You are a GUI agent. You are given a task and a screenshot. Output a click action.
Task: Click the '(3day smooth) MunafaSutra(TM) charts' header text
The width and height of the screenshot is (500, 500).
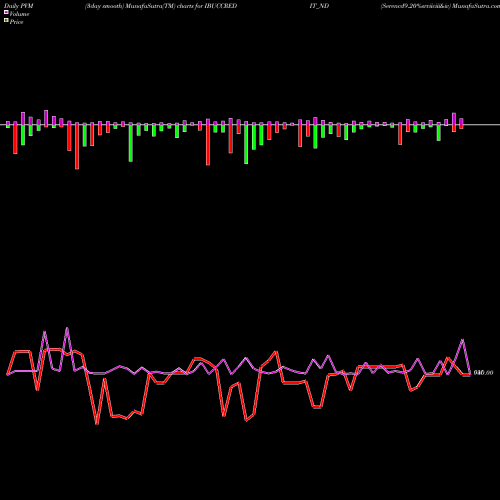coord(139,6)
